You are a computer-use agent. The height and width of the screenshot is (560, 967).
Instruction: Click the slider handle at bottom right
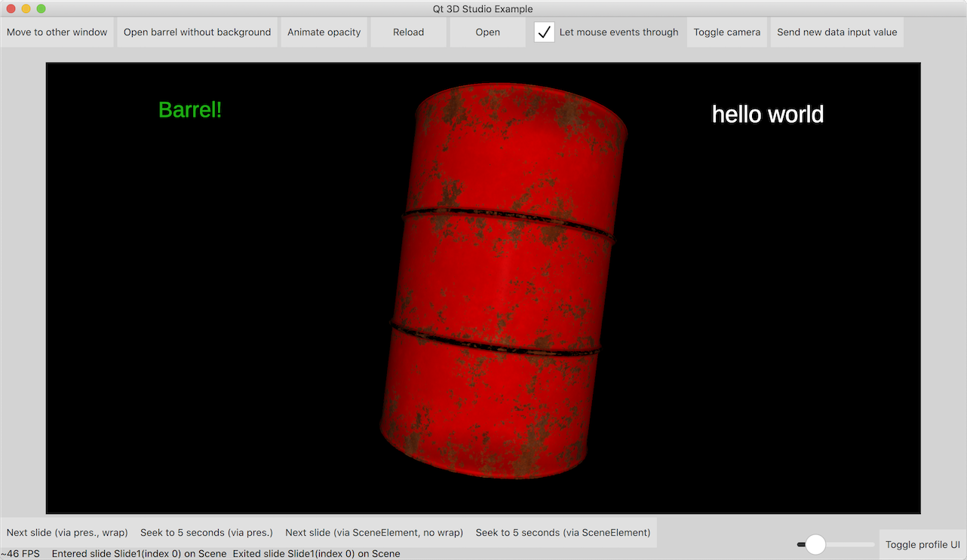pos(815,544)
